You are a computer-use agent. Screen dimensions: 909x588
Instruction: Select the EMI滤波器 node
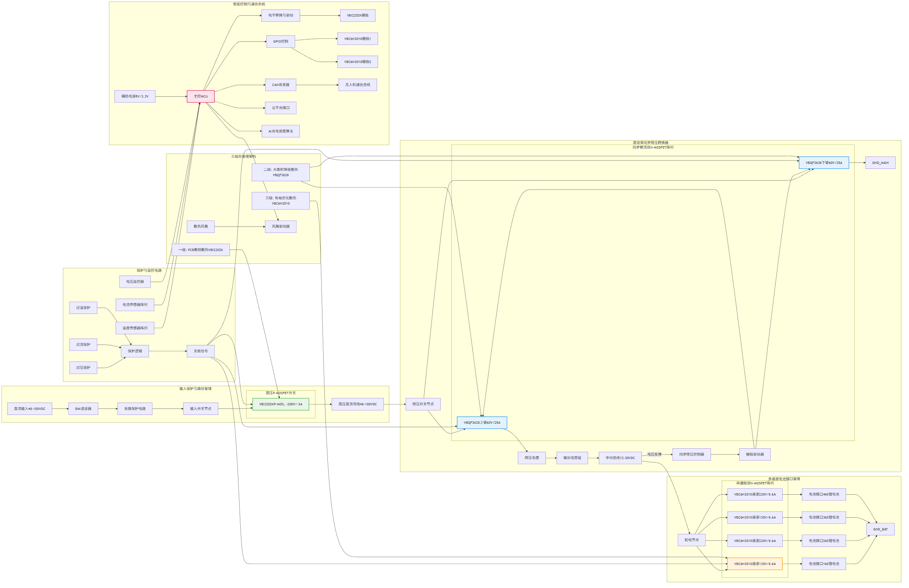tap(83, 409)
